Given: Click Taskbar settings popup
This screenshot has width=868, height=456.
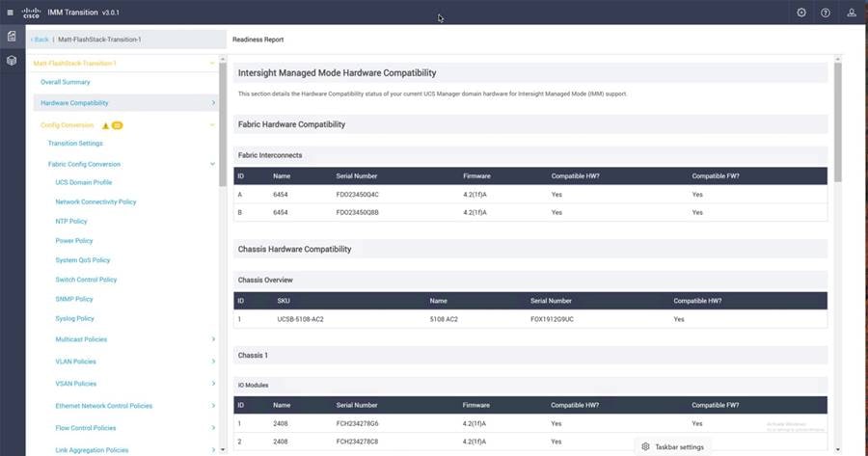Looking at the screenshot, I should coord(672,446).
